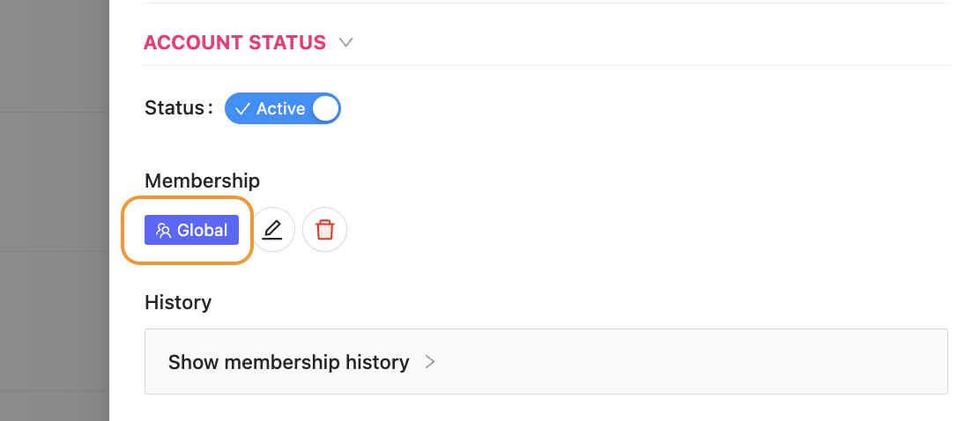Click the arrow icon after membership history
The width and height of the screenshot is (980, 421).
430,362
